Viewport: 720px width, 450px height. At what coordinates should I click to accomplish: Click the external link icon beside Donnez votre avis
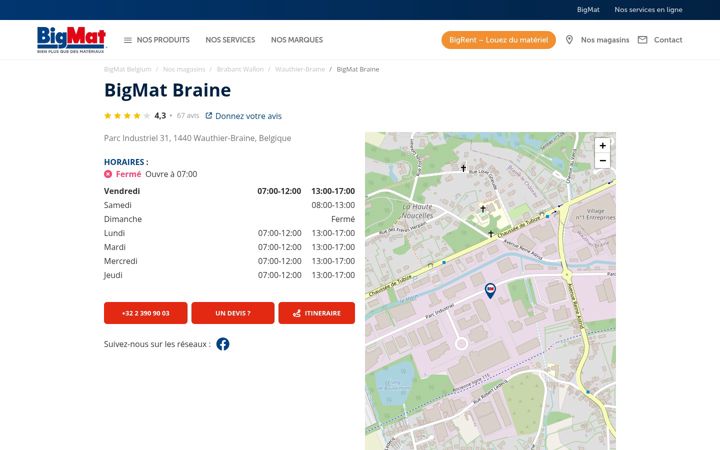click(x=208, y=116)
